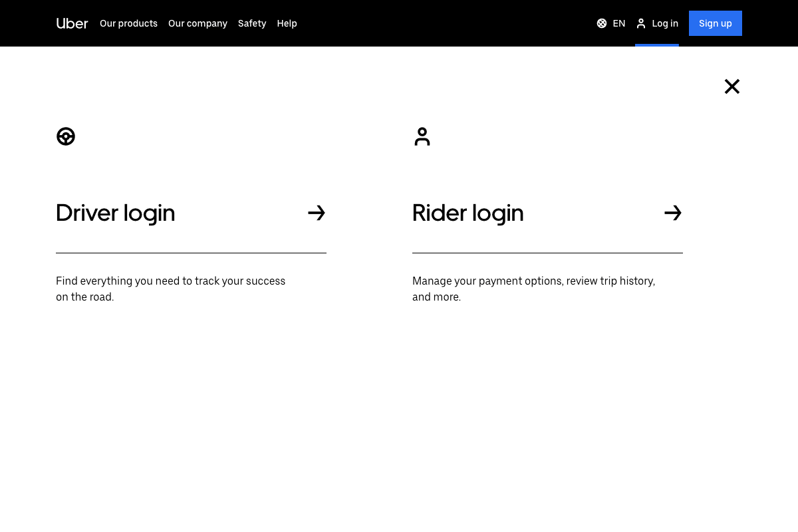Click the Driver login heading
The height and width of the screenshot is (532, 798).
pyautogui.click(x=115, y=213)
